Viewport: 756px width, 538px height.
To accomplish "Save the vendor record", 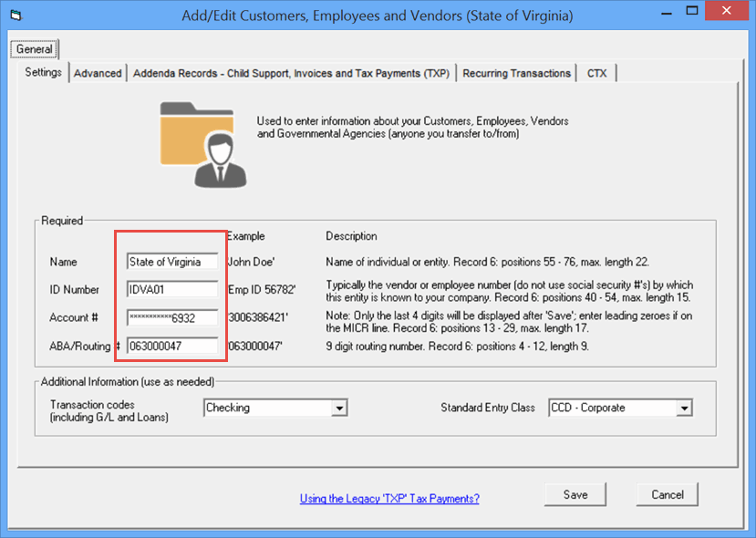I will click(575, 494).
